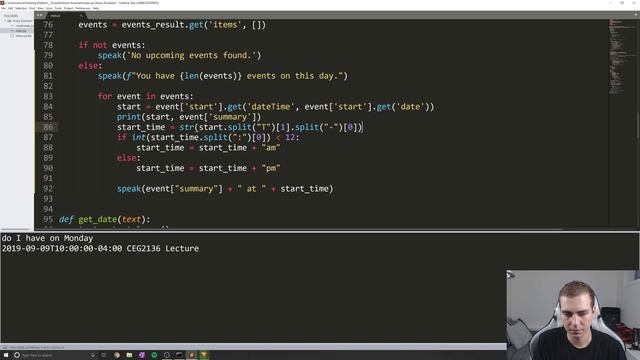Click console line 'CEG2136 Lecture'
Image resolution: width=640 pixels, height=360 pixels.
[x=162, y=248]
